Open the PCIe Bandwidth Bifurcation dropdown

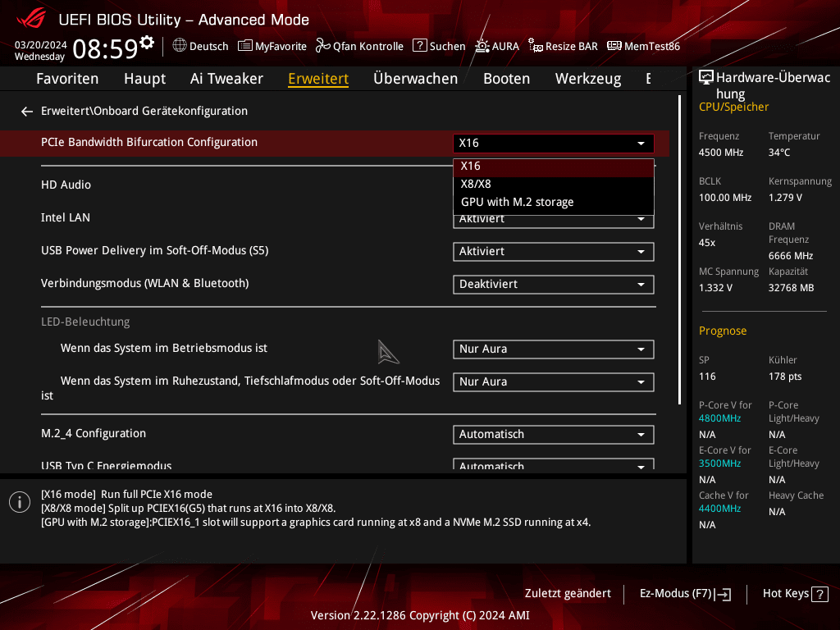coord(554,143)
